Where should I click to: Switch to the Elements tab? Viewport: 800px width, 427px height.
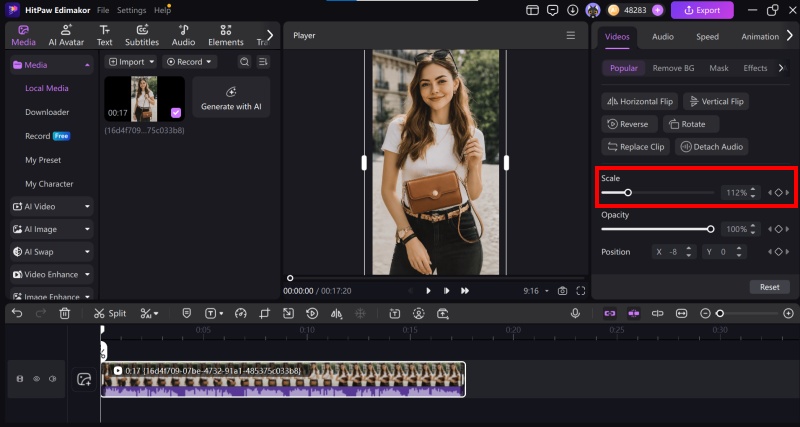pos(226,36)
